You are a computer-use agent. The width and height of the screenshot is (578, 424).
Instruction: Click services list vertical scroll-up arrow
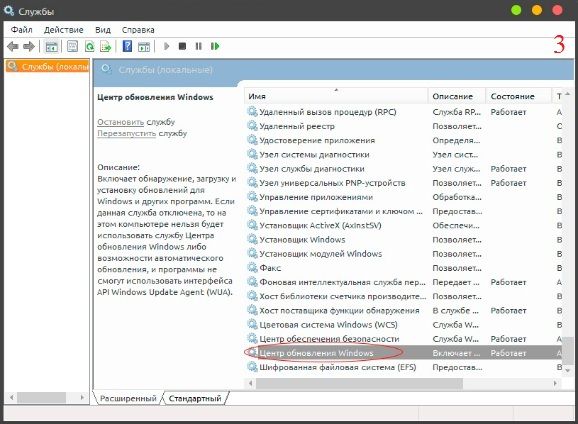(x=568, y=93)
